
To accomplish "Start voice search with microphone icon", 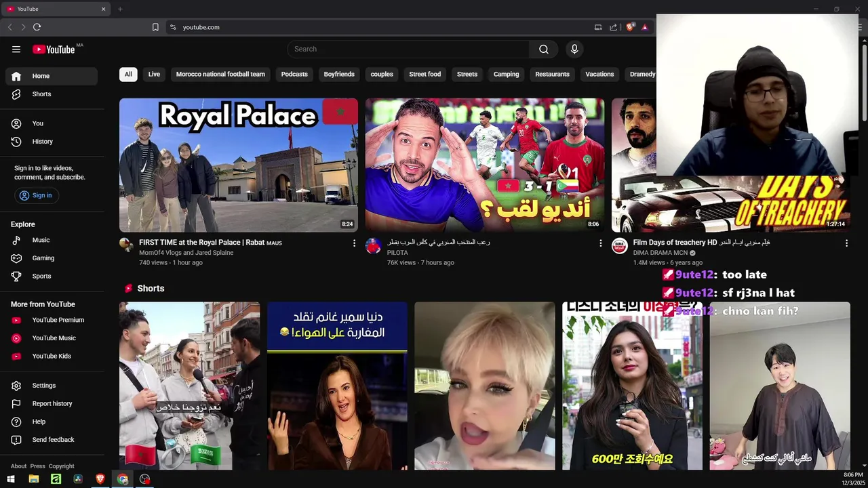I will tap(574, 49).
